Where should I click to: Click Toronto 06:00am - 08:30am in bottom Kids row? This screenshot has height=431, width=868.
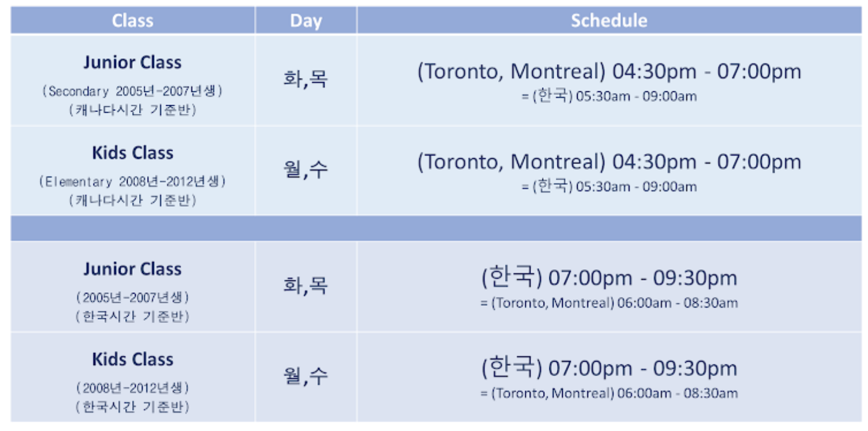[609, 393]
